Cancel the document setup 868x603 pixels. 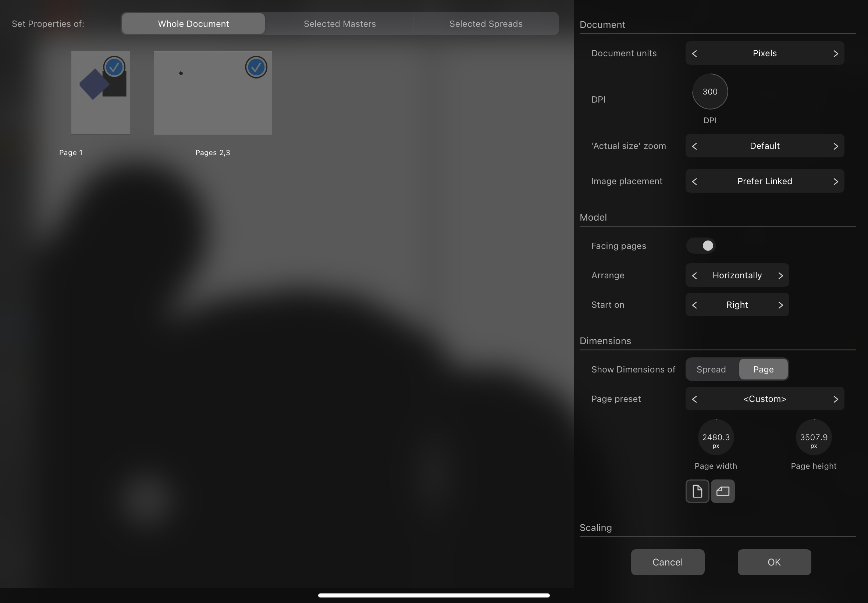(668, 562)
